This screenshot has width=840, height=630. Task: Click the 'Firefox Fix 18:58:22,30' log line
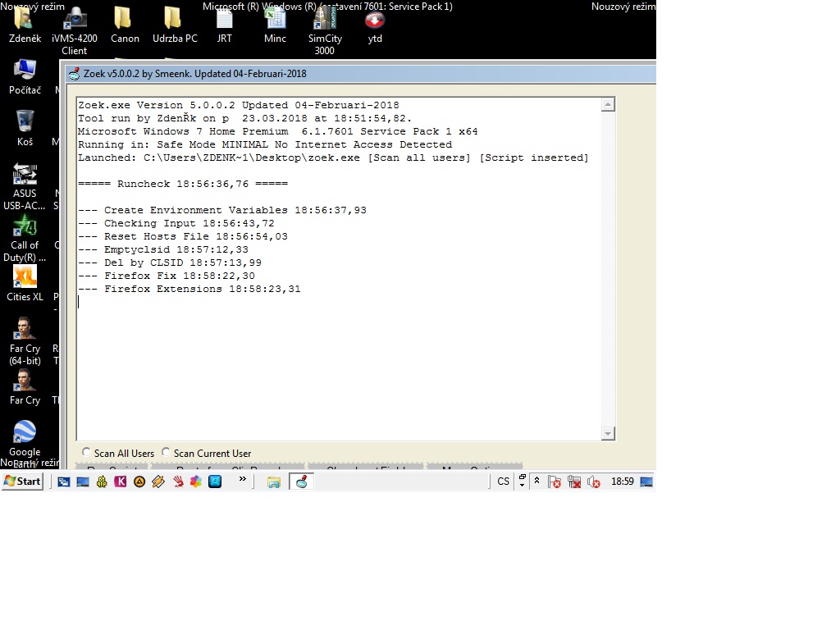(x=167, y=276)
